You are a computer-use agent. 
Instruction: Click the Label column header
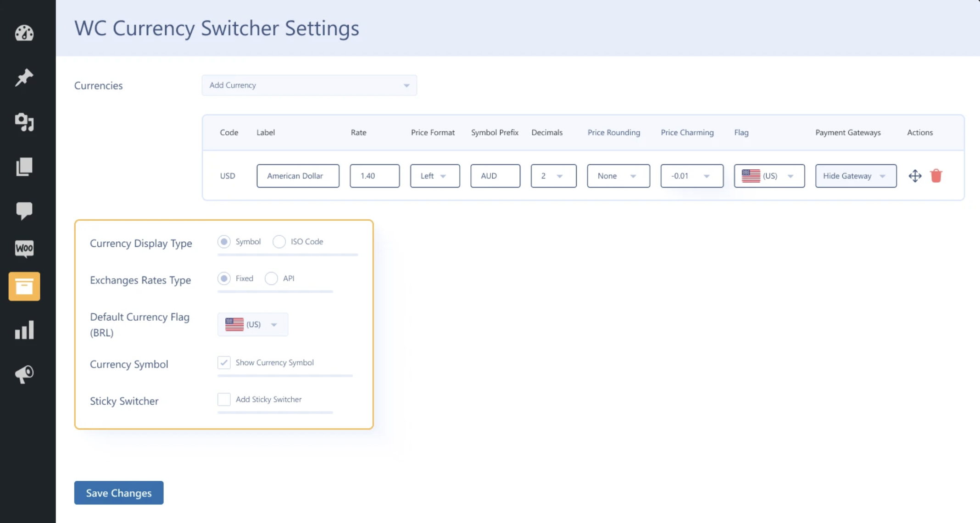tap(266, 133)
